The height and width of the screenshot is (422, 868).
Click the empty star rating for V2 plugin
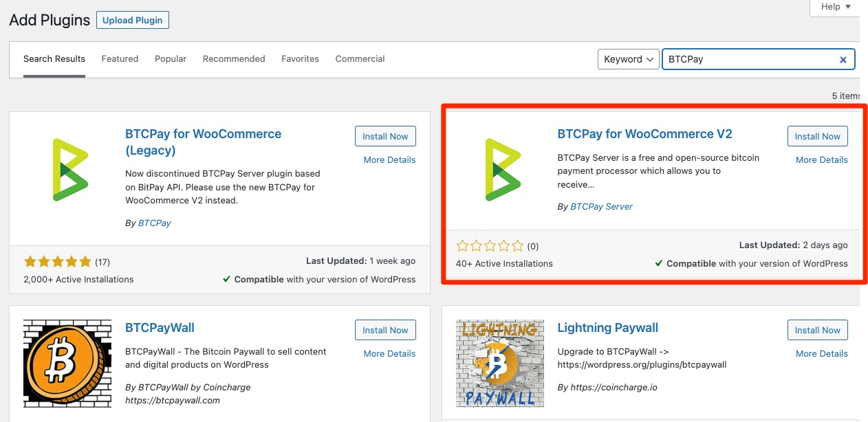pyautogui.click(x=490, y=245)
